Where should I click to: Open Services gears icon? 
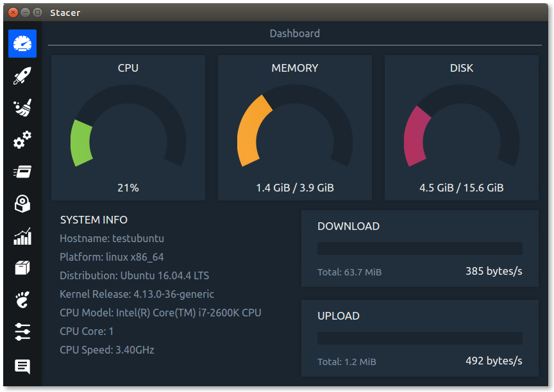point(22,140)
